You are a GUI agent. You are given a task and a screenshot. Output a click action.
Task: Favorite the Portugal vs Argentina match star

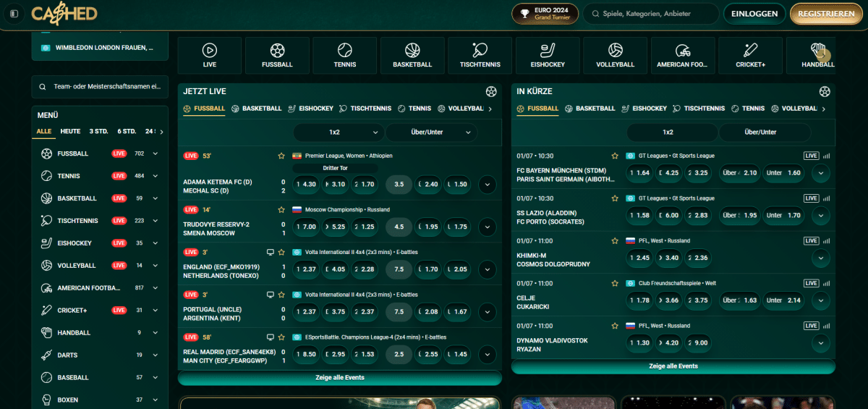pyautogui.click(x=281, y=295)
